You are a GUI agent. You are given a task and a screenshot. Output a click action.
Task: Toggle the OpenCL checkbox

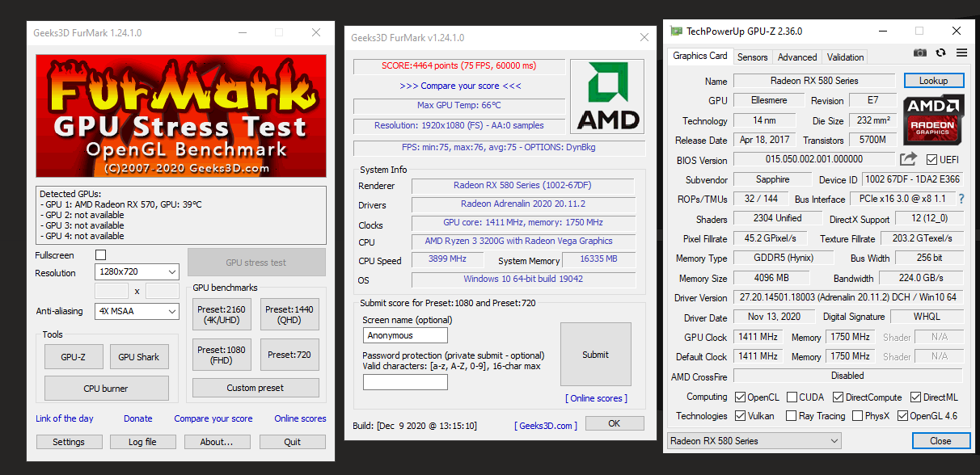point(741,397)
